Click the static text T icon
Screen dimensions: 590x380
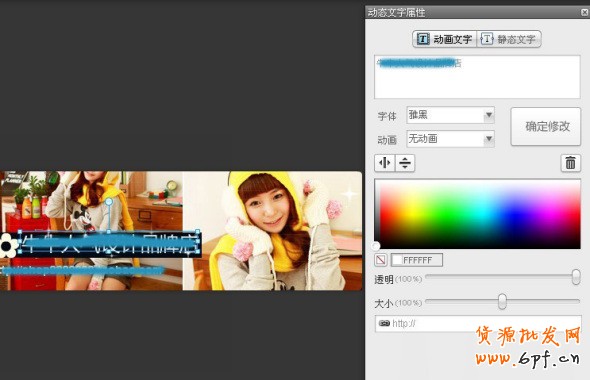487,39
